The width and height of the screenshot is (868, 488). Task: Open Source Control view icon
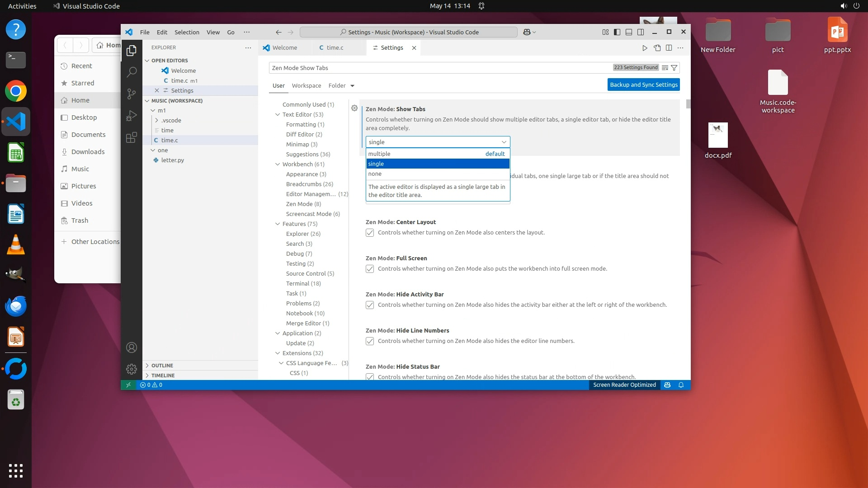(131, 94)
